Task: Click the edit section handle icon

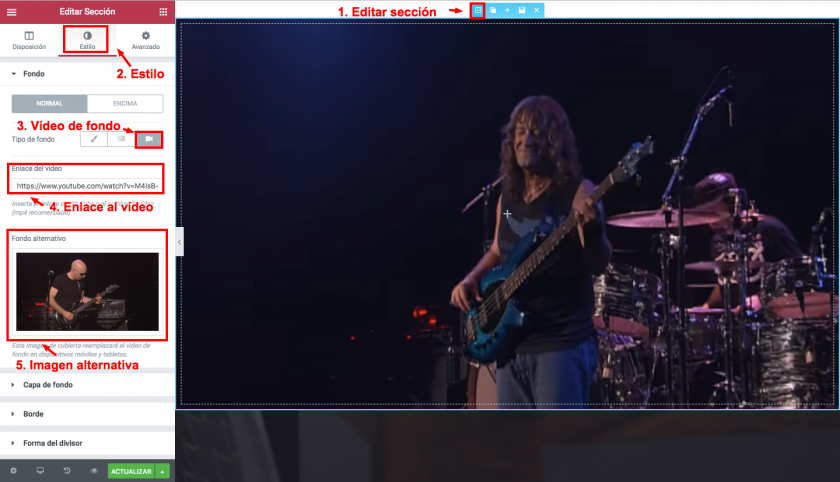Action: coord(477,10)
